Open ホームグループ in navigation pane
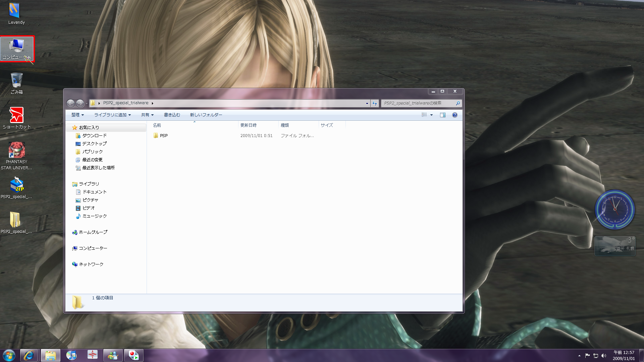Screen dimensions: 644x362 tap(90, 232)
